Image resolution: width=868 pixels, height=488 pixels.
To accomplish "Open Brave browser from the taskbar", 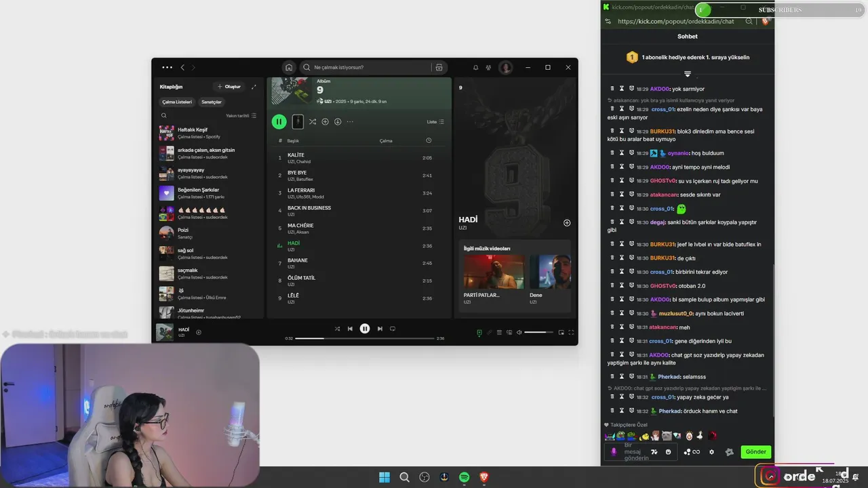I will tap(484, 477).
